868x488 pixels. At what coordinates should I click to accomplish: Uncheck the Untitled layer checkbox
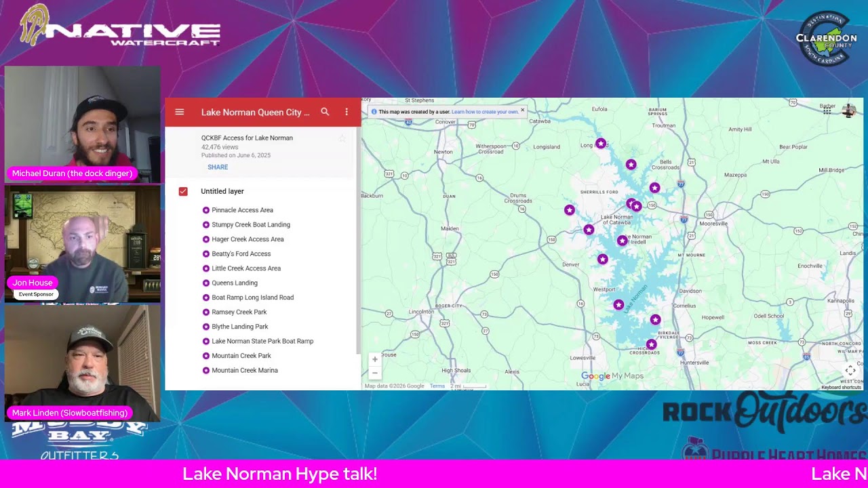tap(183, 191)
